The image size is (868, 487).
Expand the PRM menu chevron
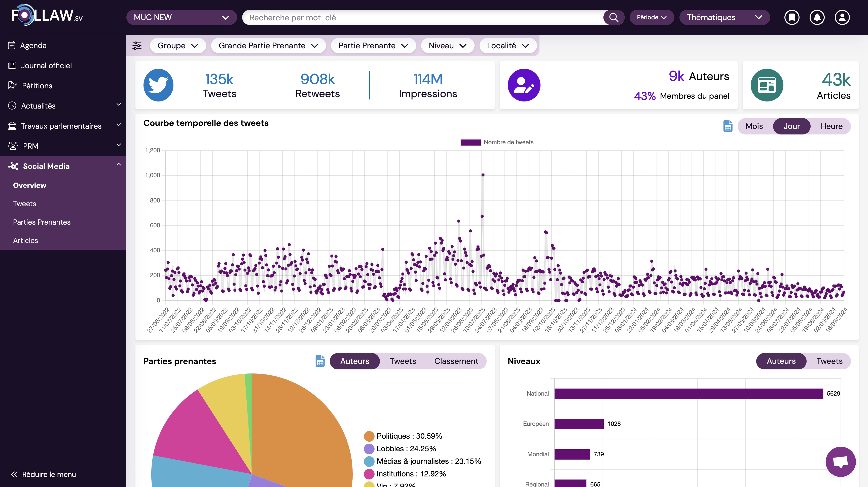point(119,145)
